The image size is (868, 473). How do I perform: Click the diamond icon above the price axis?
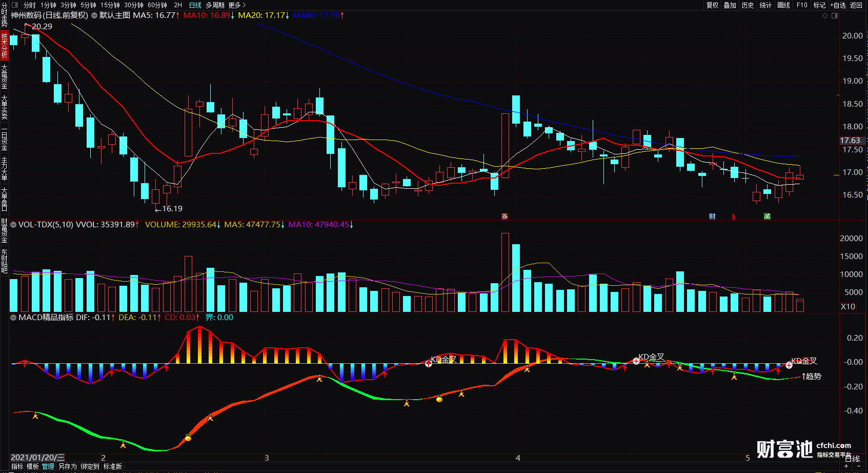[x=825, y=16]
